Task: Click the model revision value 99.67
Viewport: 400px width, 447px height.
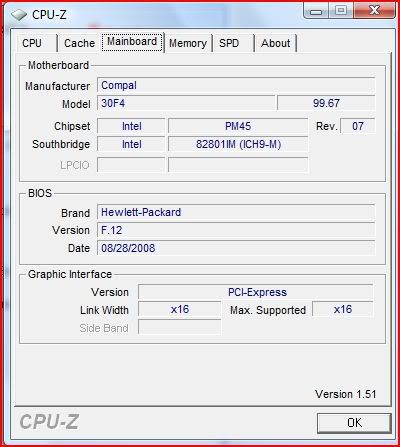Action: (x=326, y=103)
